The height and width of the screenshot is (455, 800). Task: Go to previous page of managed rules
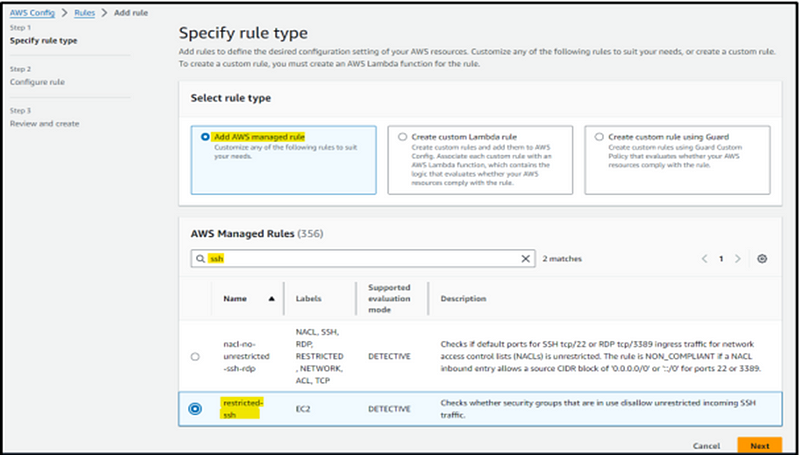tap(705, 259)
